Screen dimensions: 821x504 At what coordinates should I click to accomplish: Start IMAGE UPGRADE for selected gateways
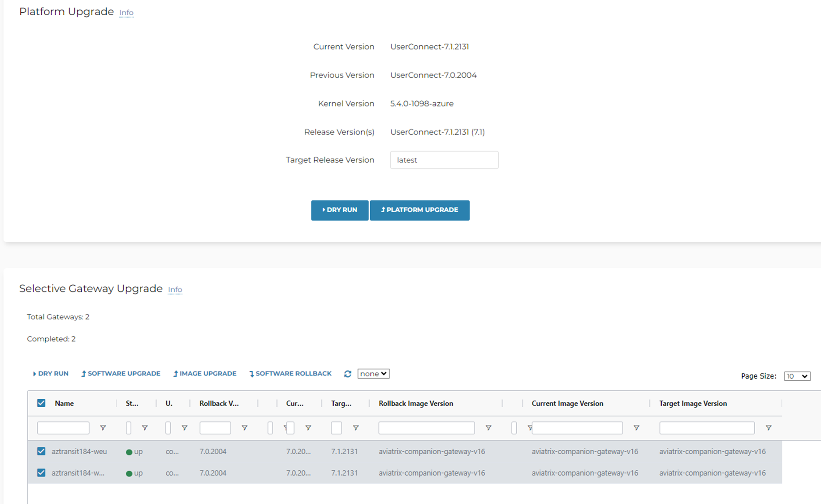(x=205, y=374)
